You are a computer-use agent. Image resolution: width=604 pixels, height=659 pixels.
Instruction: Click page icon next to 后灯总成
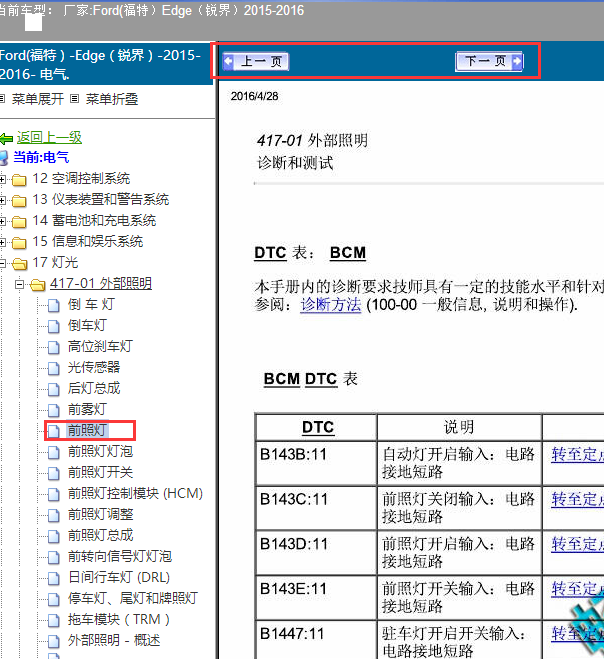(x=54, y=390)
